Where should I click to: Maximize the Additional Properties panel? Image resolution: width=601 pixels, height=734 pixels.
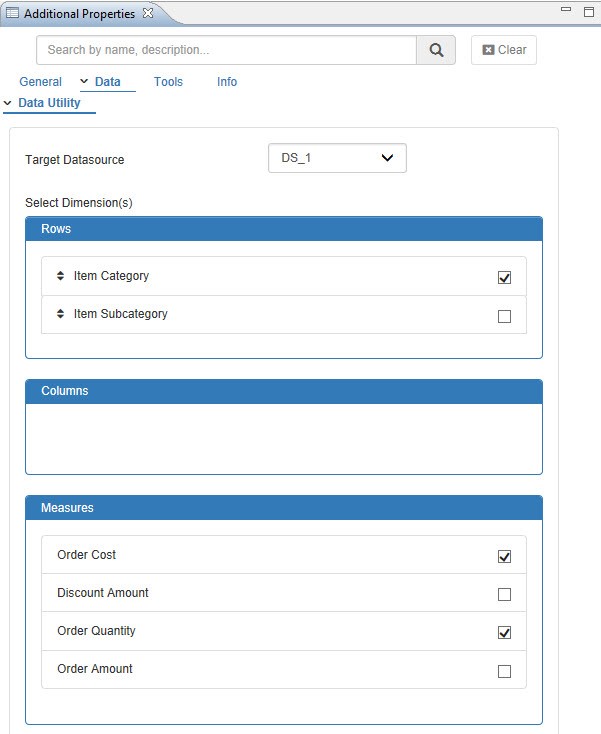tap(588, 11)
